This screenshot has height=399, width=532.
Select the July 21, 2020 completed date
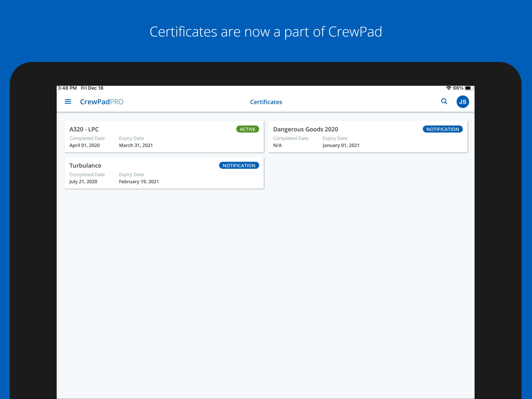[83, 182]
